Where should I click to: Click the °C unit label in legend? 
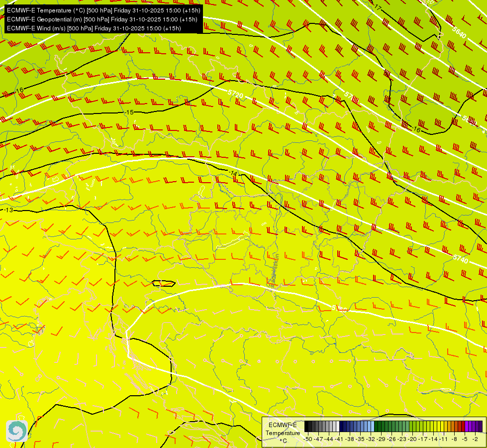tap(283, 441)
